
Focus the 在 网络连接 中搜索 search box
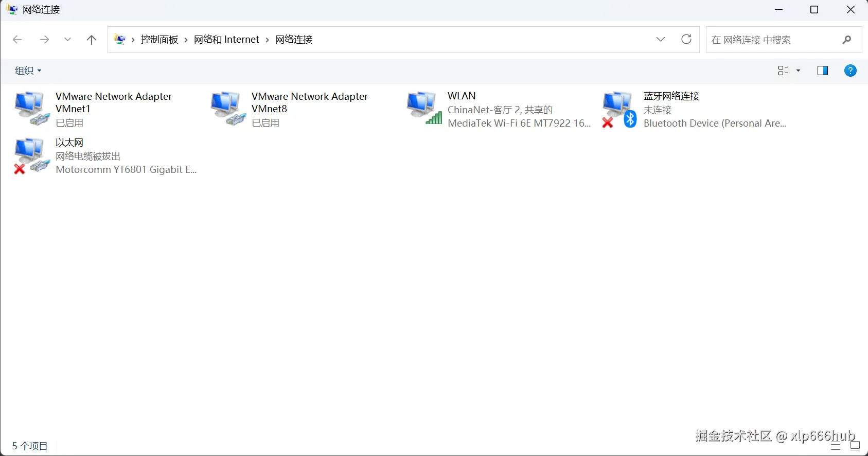pyautogui.click(x=784, y=40)
